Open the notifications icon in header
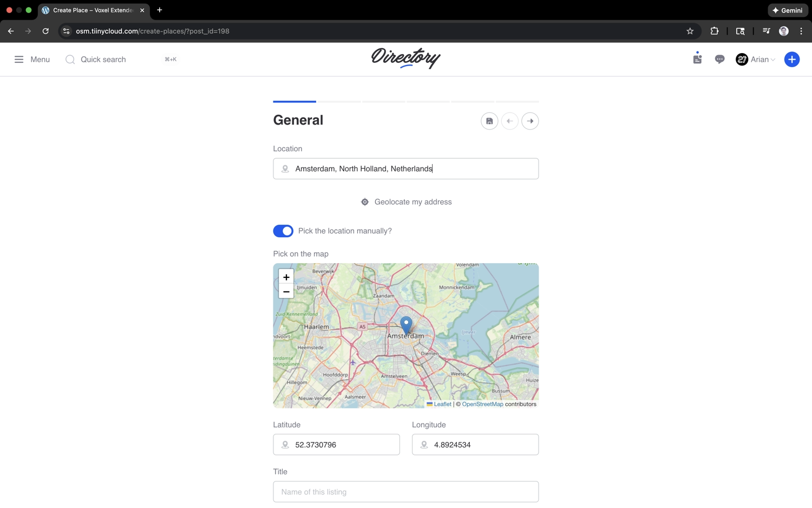Screen dimensions: 812x508 tap(697, 59)
